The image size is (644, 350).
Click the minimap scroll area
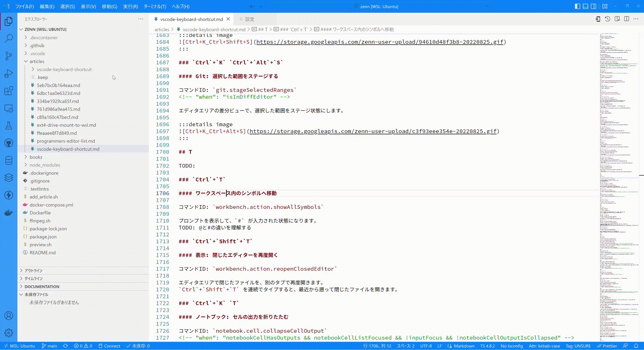click(x=619, y=188)
